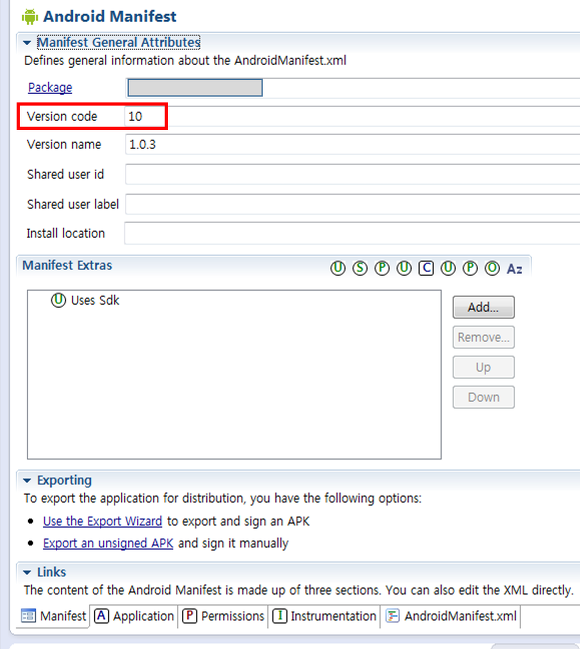Viewport: 580px width, 649px height.
Task: Click the P icon just right of the S icon
Action: point(382,268)
